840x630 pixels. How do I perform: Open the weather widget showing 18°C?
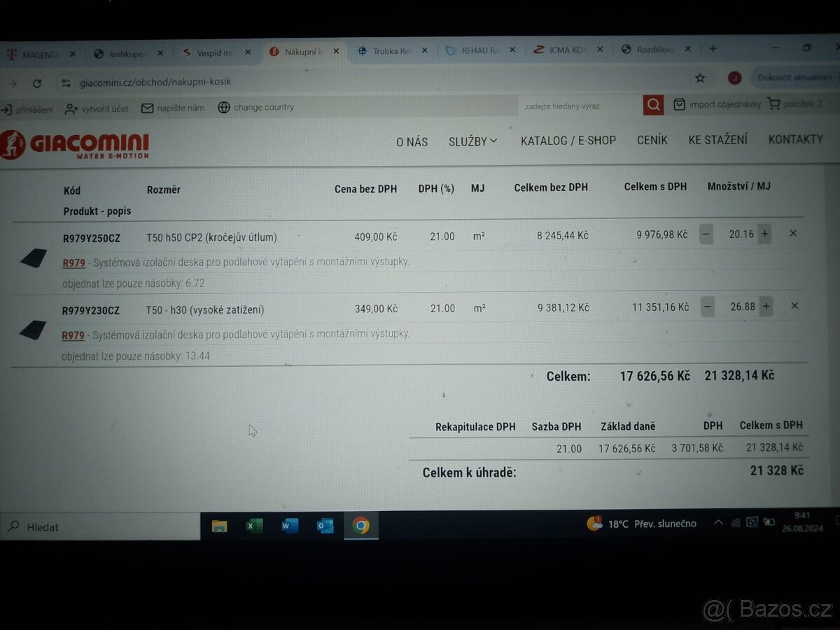coord(641,523)
